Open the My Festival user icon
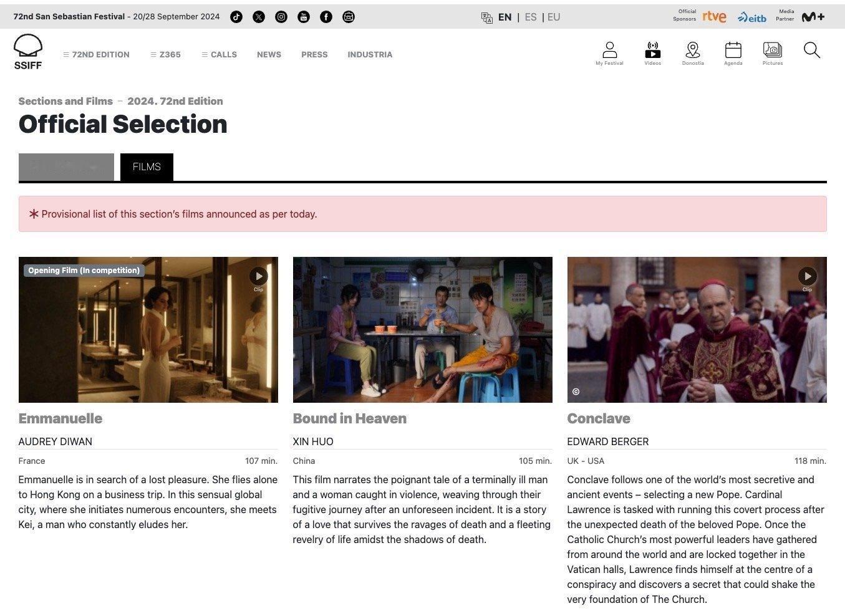845x616 pixels. [609, 54]
